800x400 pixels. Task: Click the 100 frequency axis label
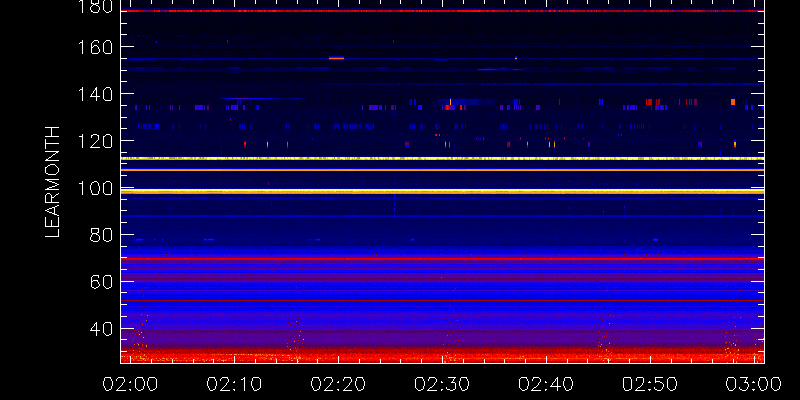95,188
